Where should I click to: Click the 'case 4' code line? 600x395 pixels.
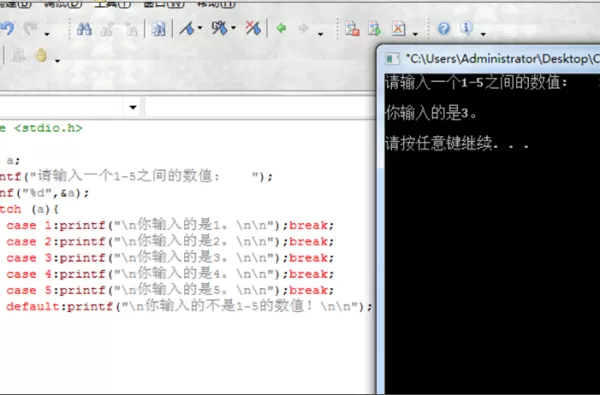[170, 274]
